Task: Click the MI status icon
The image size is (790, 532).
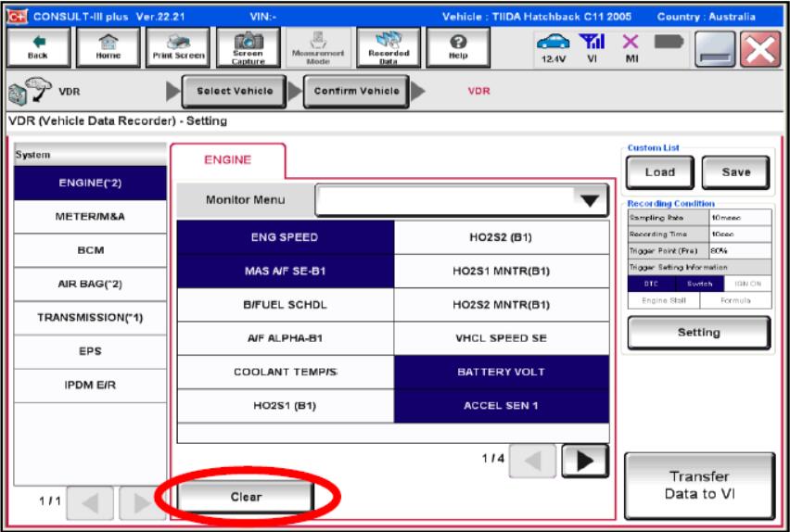Action: pyautogui.click(x=631, y=48)
